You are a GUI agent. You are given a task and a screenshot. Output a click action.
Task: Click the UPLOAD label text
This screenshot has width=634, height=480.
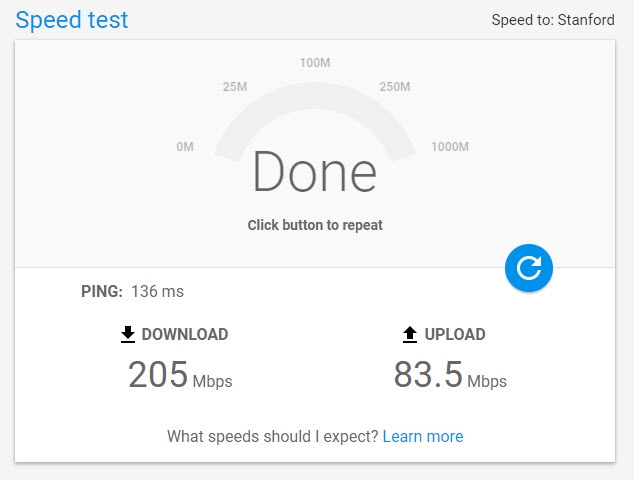455,334
